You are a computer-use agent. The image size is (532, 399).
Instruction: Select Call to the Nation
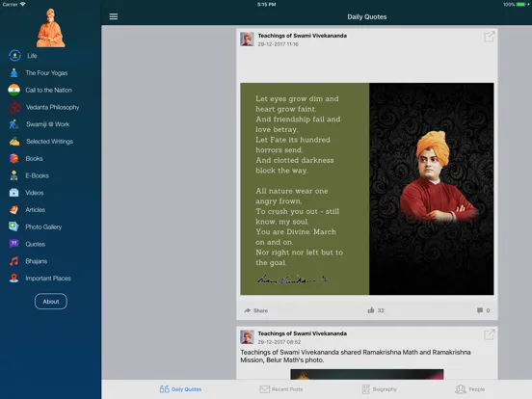tap(48, 90)
